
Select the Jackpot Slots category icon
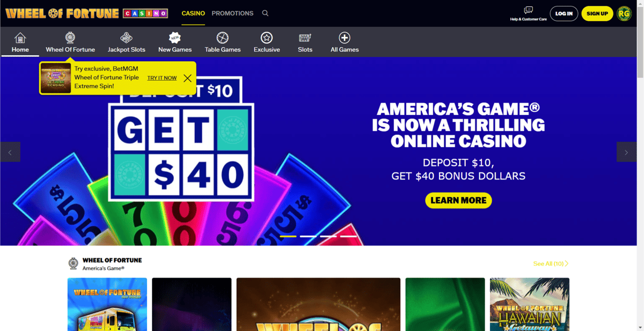pos(126,38)
